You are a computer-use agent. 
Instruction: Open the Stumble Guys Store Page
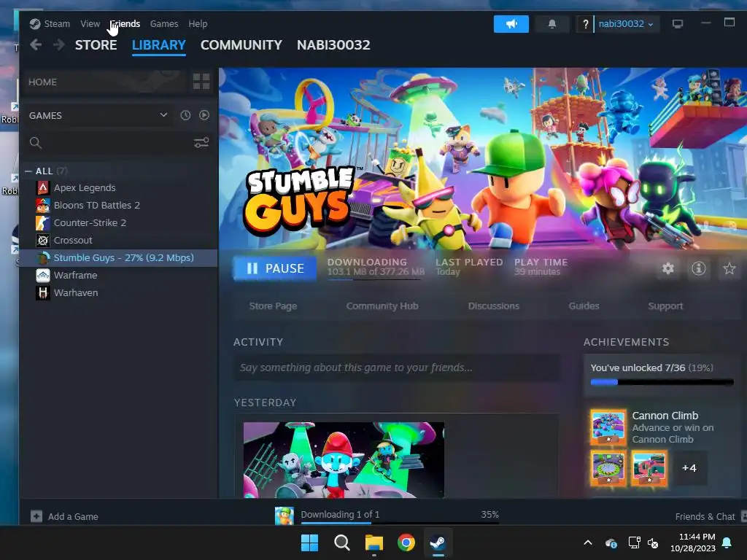(273, 306)
